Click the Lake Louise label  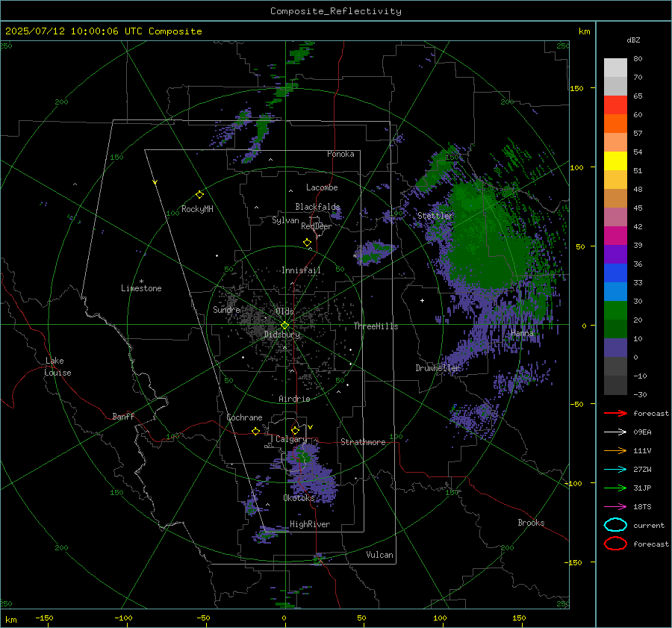click(57, 367)
